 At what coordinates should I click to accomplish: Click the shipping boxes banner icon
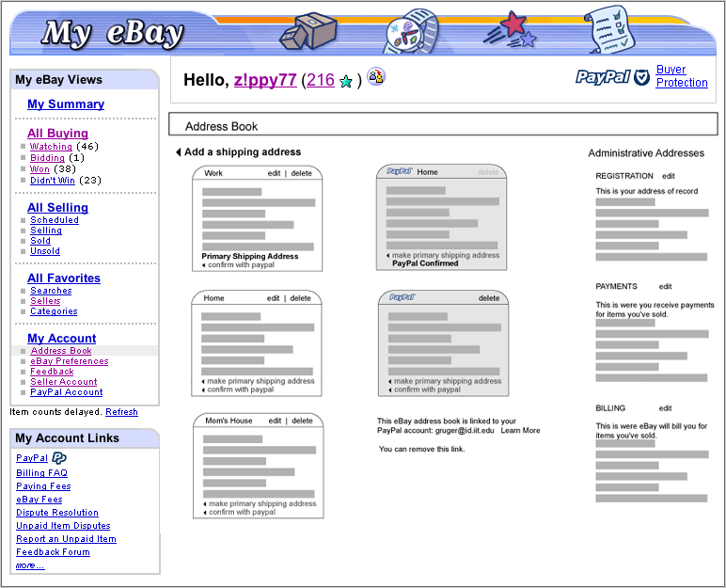[x=308, y=31]
